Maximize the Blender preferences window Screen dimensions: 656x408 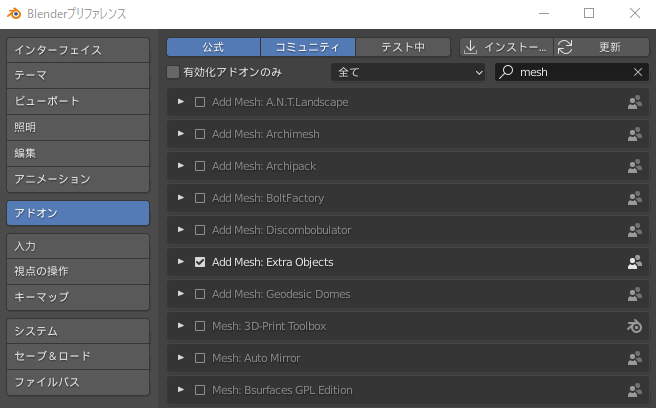coord(589,13)
